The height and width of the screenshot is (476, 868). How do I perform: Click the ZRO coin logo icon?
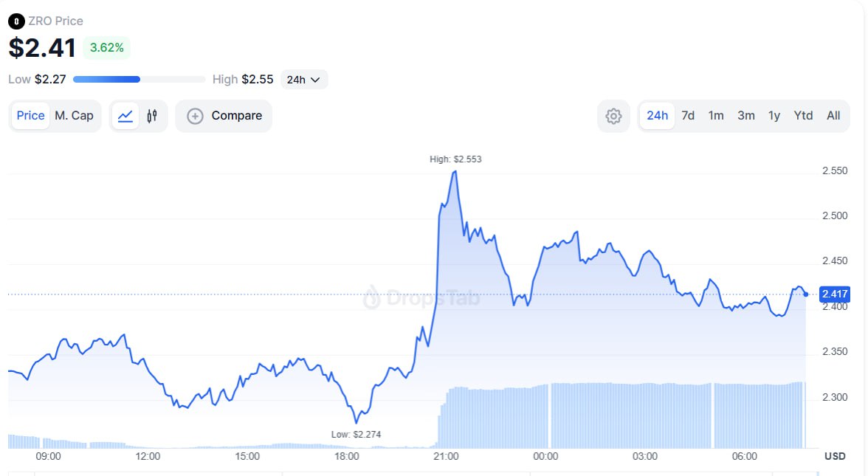(15, 21)
